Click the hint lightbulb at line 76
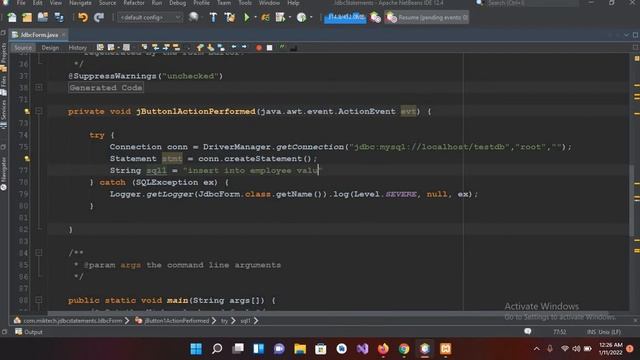This screenshot has width=640, height=360. click(27, 158)
